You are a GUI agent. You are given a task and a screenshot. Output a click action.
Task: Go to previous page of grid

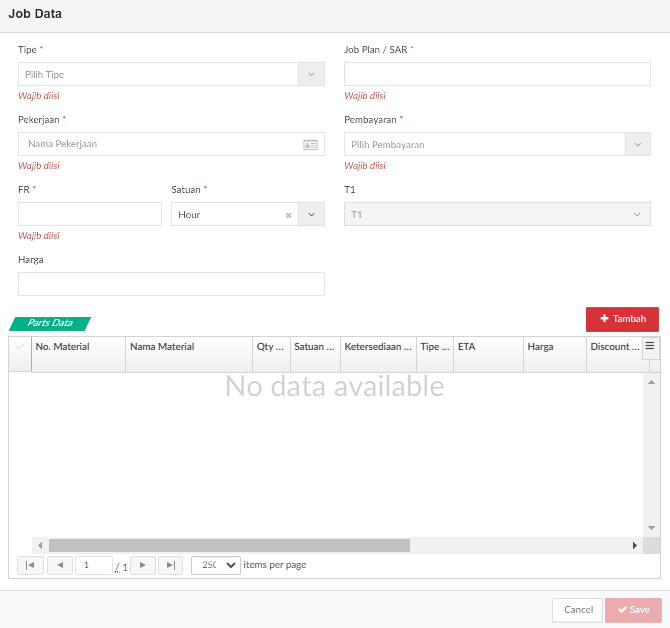point(60,565)
